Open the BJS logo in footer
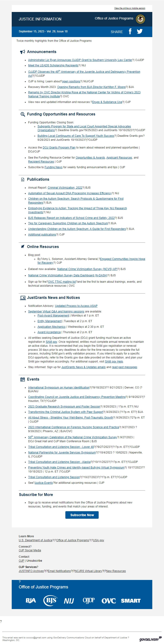164x644 pixels. pos(51,600)
